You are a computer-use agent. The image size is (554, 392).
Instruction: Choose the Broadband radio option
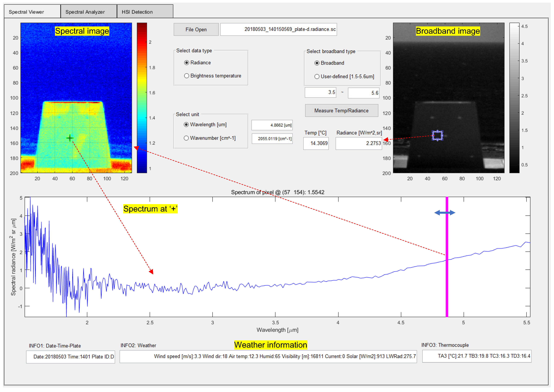[x=317, y=63]
